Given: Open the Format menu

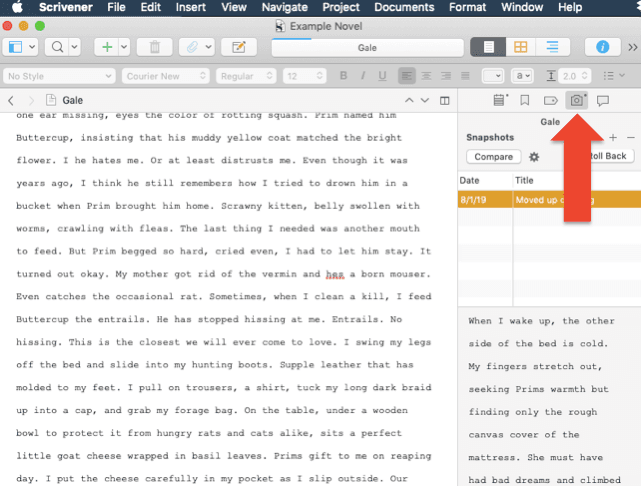Looking at the screenshot, I should (468, 7).
